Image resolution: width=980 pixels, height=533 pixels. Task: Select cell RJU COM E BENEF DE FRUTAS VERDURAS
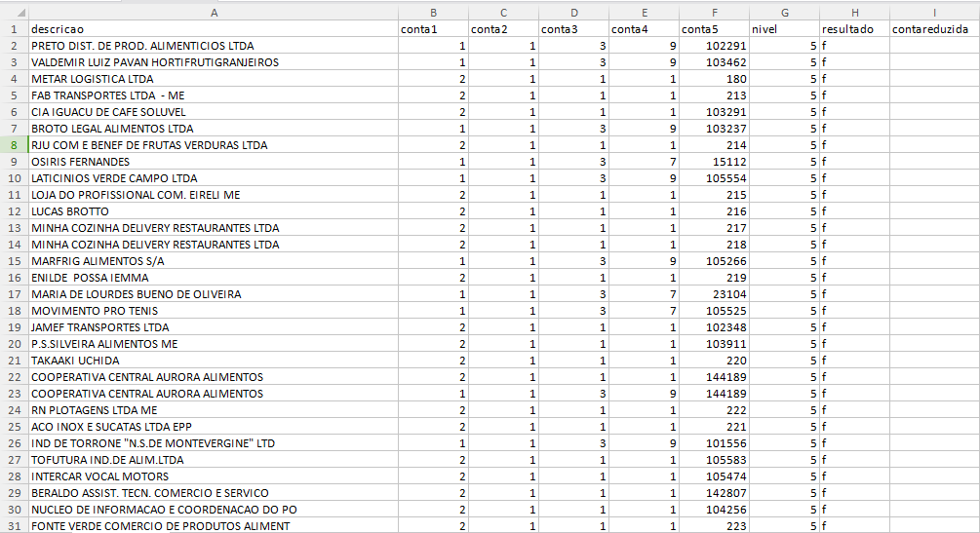[x=214, y=145]
